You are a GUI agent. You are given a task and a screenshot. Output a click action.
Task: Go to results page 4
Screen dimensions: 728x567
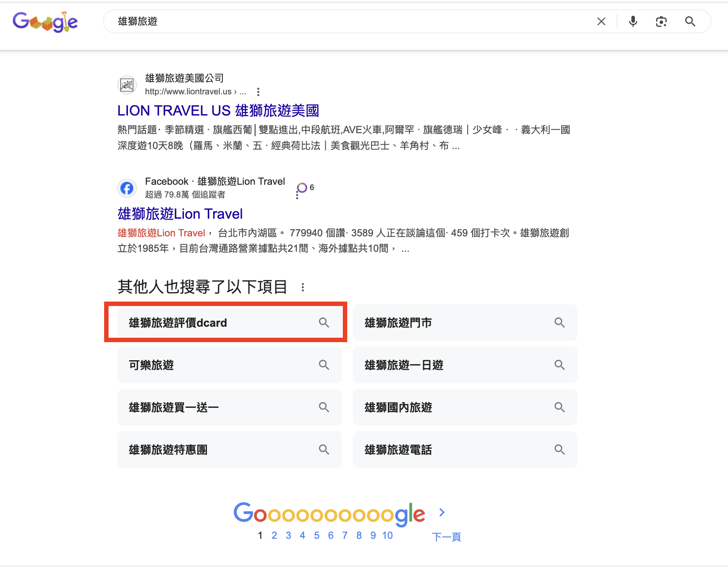coord(303,536)
